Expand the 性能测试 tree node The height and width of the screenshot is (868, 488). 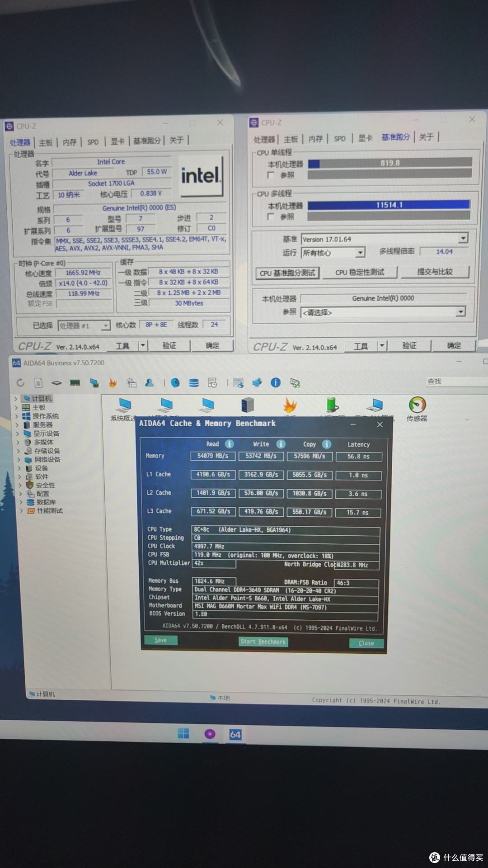[x=21, y=511]
